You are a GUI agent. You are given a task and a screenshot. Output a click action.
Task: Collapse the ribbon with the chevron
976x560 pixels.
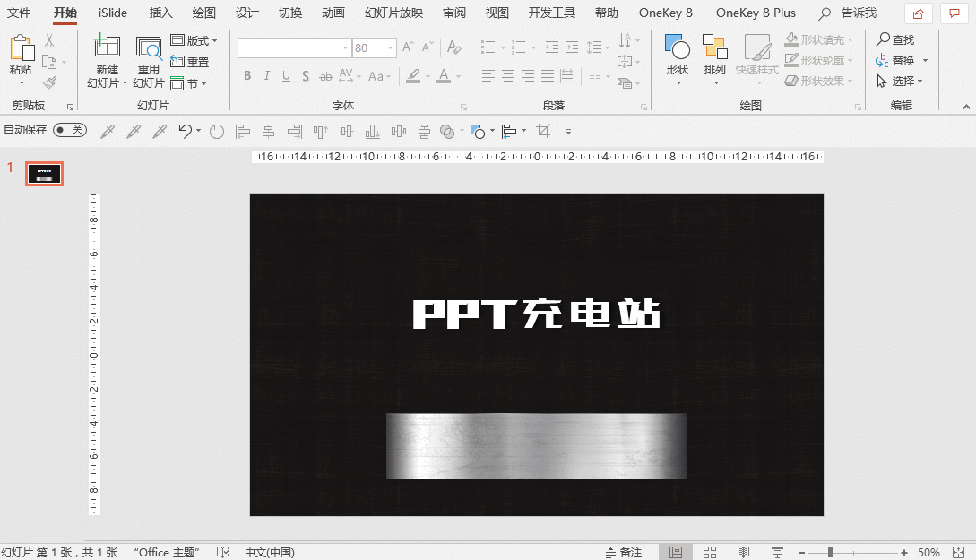pyautogui.click(x=966, y=107)
